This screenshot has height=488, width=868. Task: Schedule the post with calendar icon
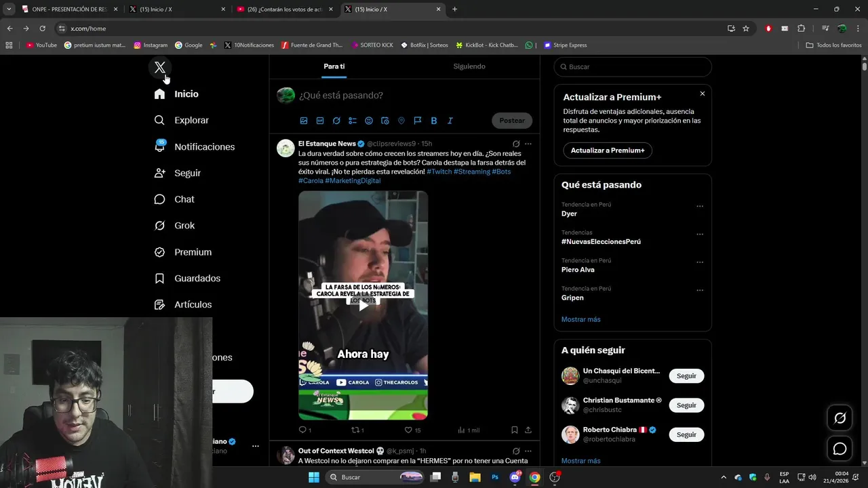pyautogui.click(x=385, y=121)
